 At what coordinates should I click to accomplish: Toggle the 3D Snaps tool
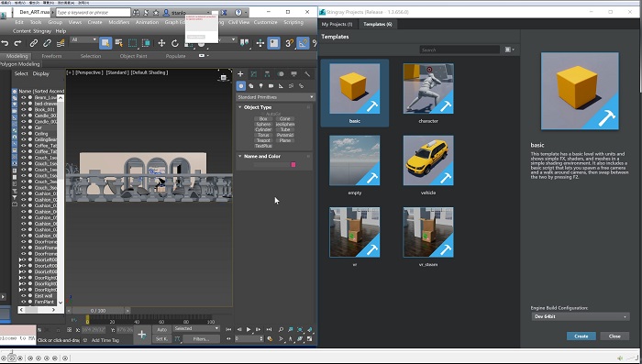(x=290, y=43)
